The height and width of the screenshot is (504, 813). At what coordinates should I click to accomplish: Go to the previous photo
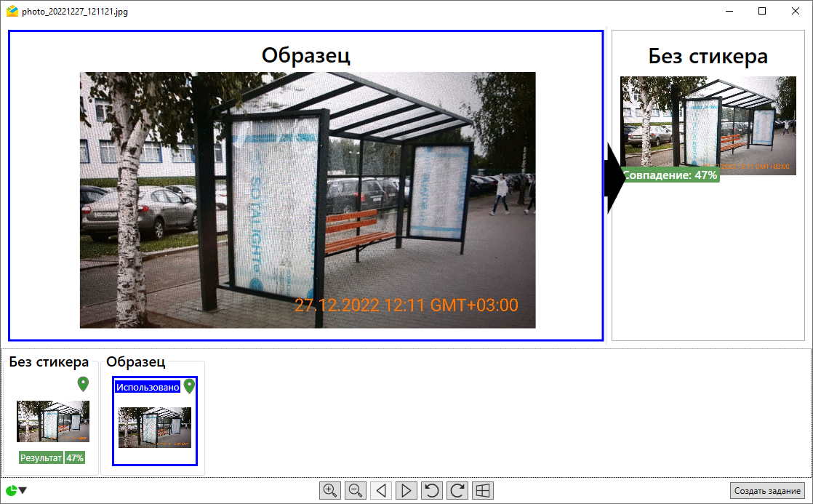click(381, 491)
